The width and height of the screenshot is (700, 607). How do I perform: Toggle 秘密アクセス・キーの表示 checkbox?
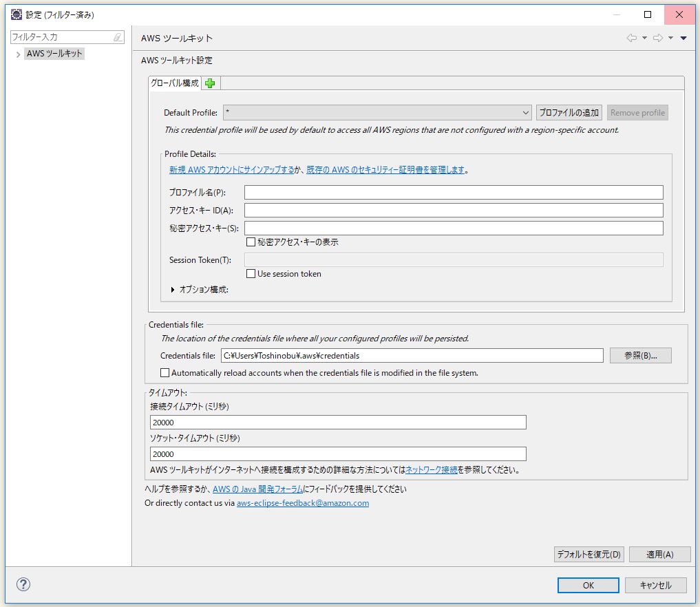251,242
